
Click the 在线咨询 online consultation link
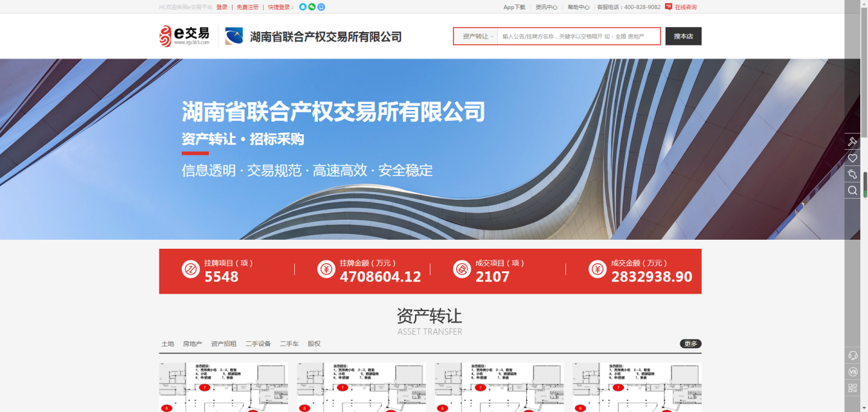(x=686, y=7)
